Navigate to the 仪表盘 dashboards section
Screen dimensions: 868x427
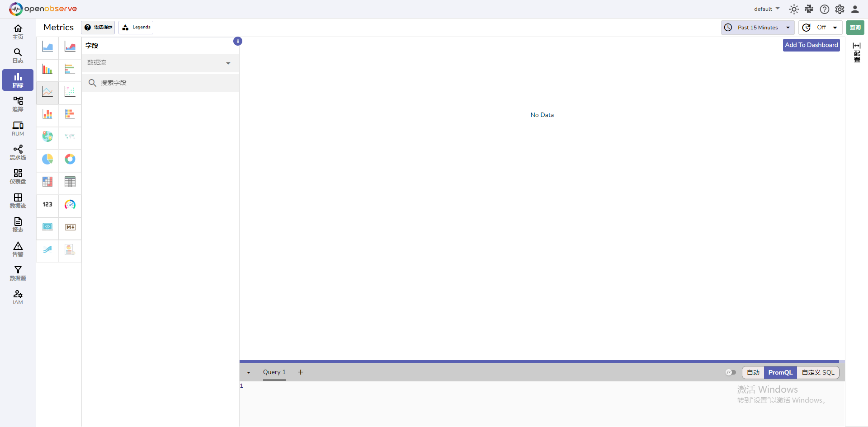coord(18,176)
